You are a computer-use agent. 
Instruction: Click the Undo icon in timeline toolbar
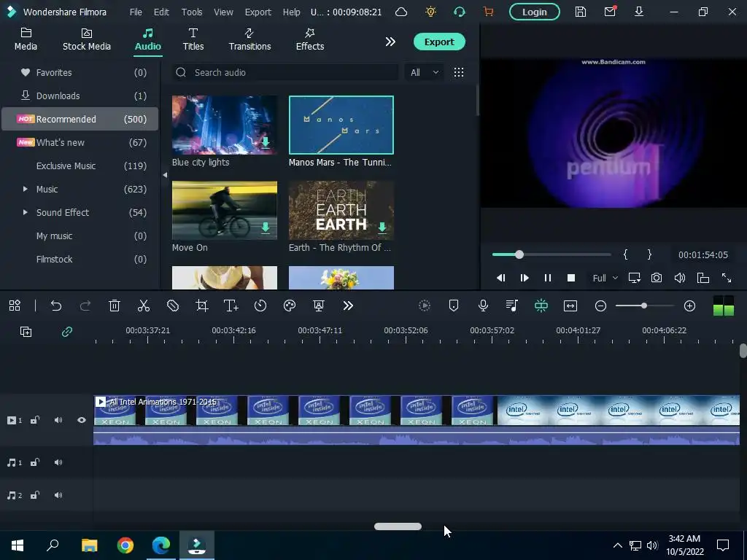56,306
